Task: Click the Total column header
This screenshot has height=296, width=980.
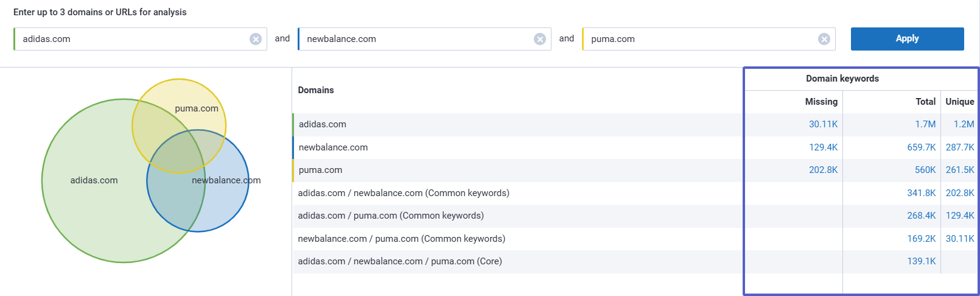Action: (x=926, y=102)
